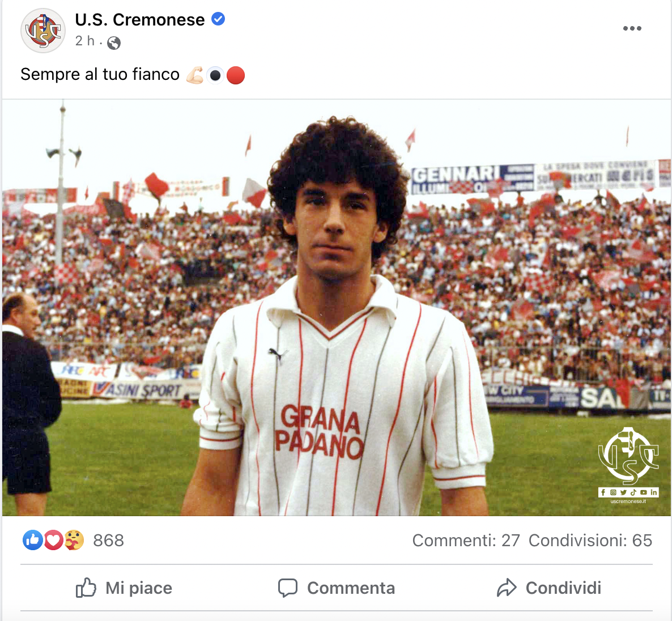This screenshot has width=672, height=621.
Task: Click the arrow icon beside Condividi
Action: (x=507, y=588)
